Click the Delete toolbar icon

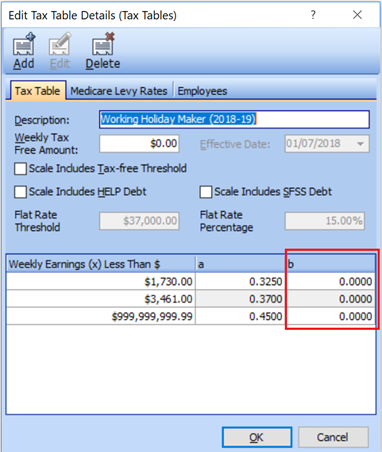click(x=103, y=51)
